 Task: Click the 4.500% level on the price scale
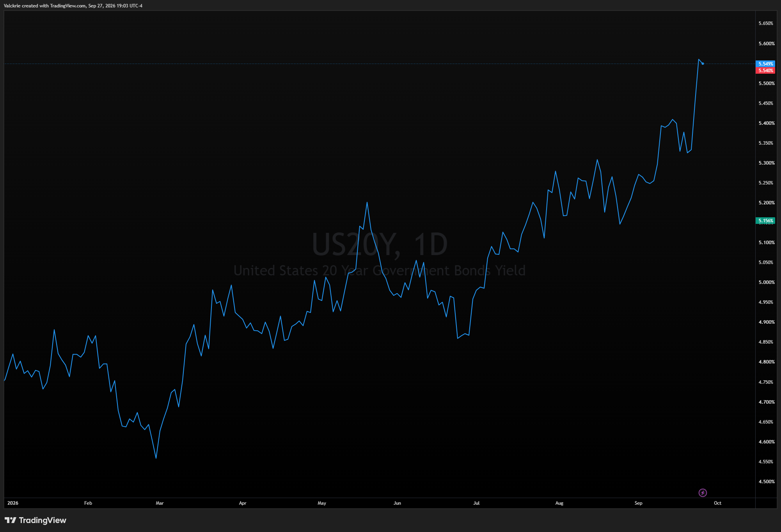[x=767, y=482]
